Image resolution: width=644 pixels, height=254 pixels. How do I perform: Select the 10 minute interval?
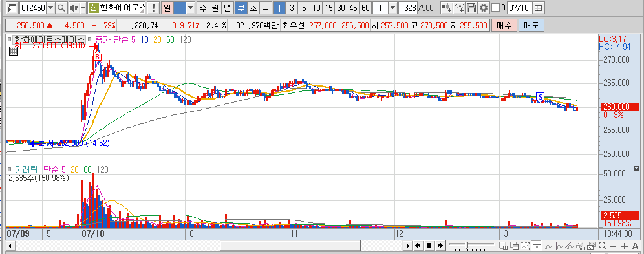click(x=316, y=7)
